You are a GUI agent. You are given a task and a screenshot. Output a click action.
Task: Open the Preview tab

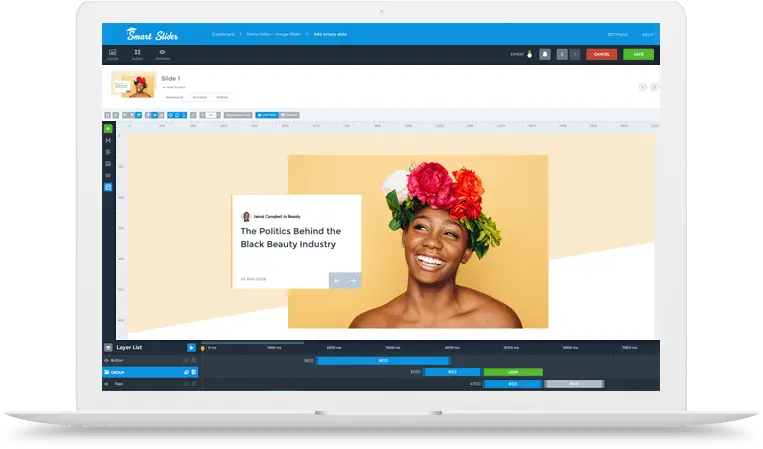point(162,54)
